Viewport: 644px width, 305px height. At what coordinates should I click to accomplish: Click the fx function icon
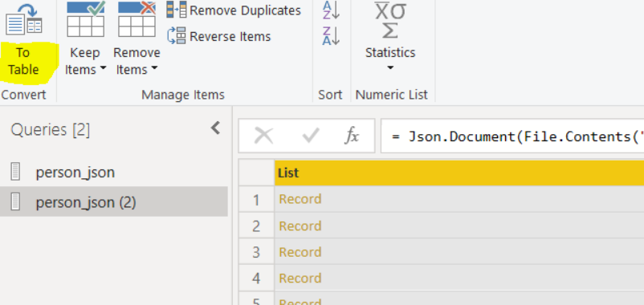[x=352, y=136]
